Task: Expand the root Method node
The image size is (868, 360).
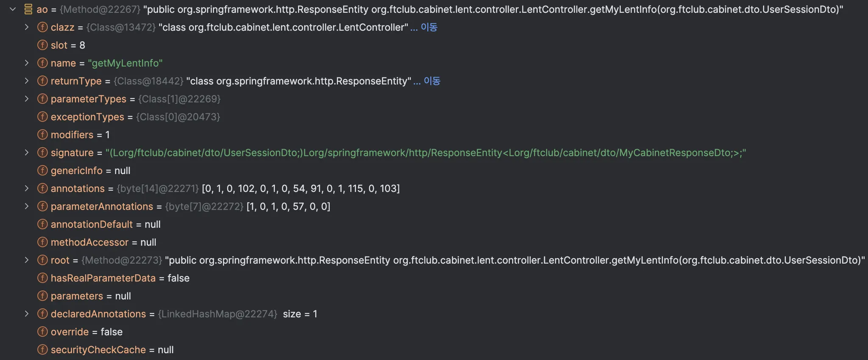Action: pos(27,260)
